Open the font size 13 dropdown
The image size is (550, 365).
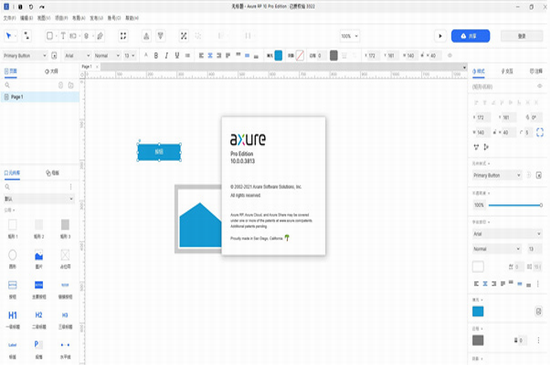coord(130,55)
